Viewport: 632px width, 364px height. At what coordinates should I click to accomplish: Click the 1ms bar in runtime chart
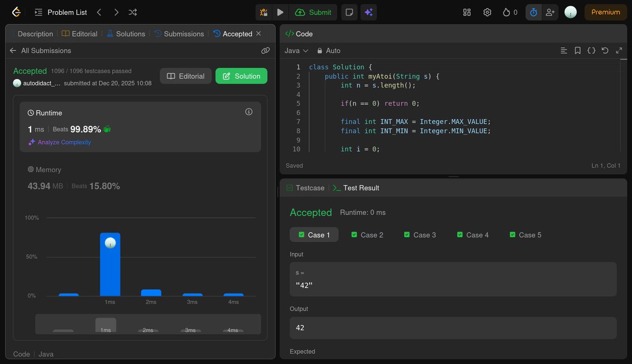110,264
